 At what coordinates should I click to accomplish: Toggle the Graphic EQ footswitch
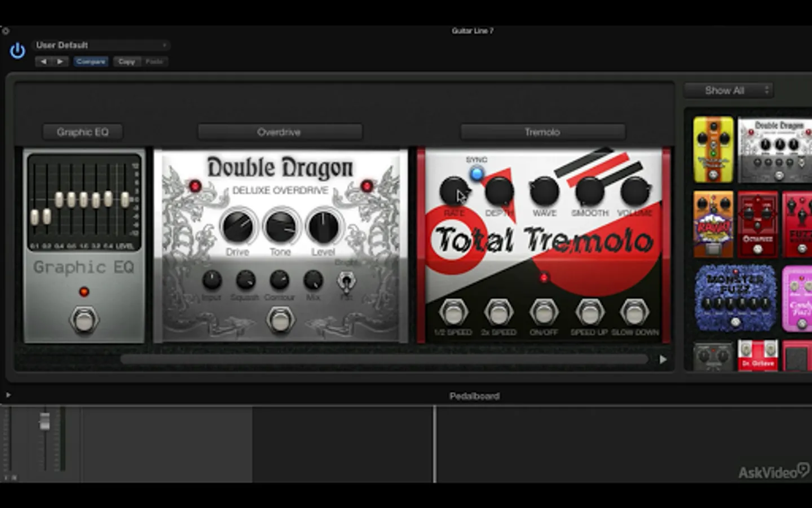click(x=84, y=320)
